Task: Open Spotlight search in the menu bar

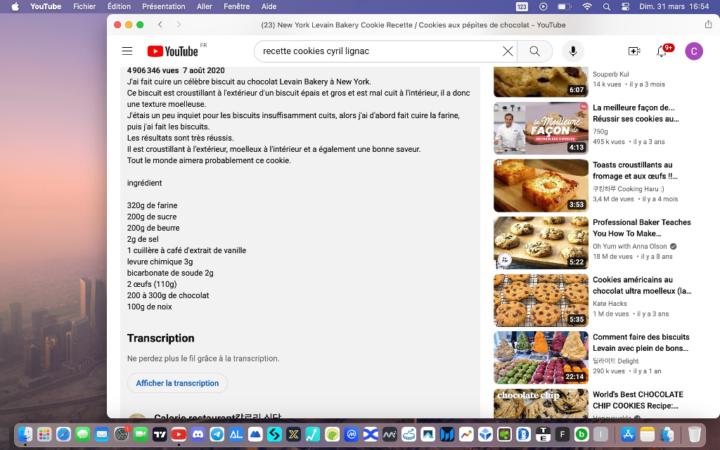Action: tap(607, 6)
